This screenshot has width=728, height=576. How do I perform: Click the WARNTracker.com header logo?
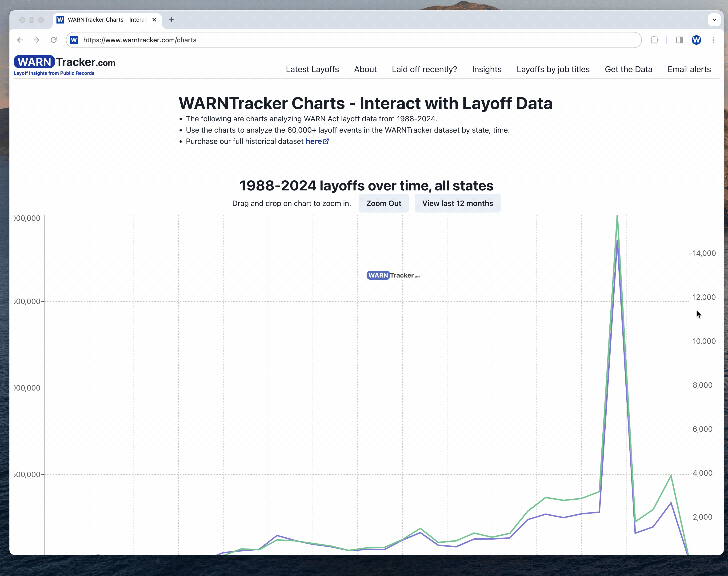(64, 62)
